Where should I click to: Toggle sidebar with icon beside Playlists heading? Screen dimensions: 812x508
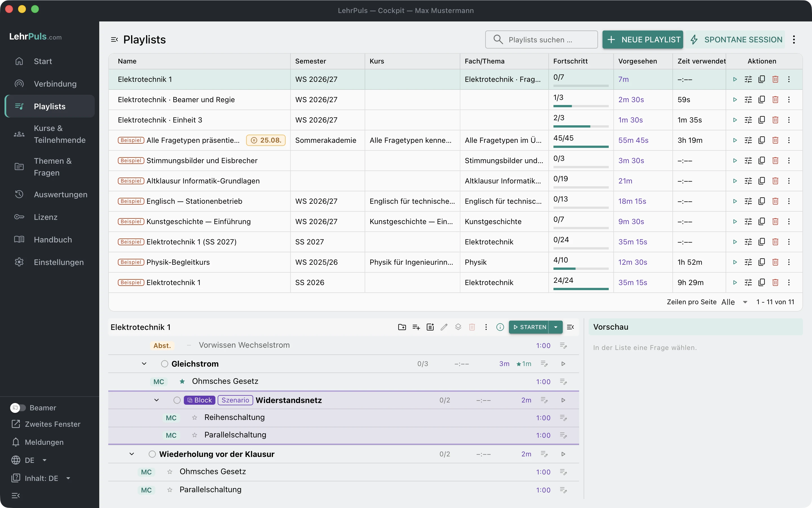(114, 40)
